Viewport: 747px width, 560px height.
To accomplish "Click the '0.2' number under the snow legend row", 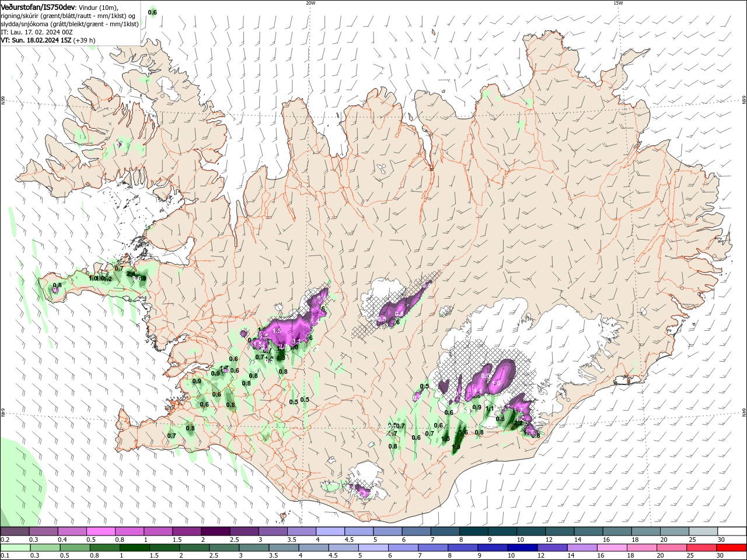I will pyautogui.click(x=5, y=540).
